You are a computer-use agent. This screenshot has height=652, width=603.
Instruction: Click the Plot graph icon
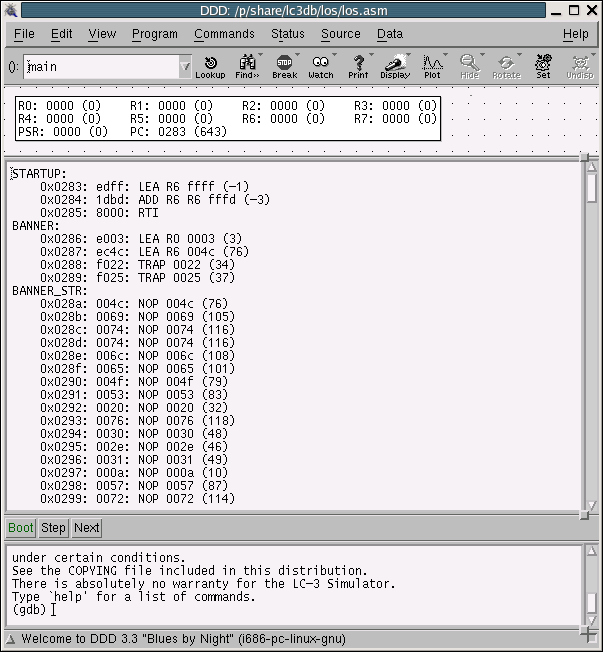pyautogui.click(x=432, y=66)
